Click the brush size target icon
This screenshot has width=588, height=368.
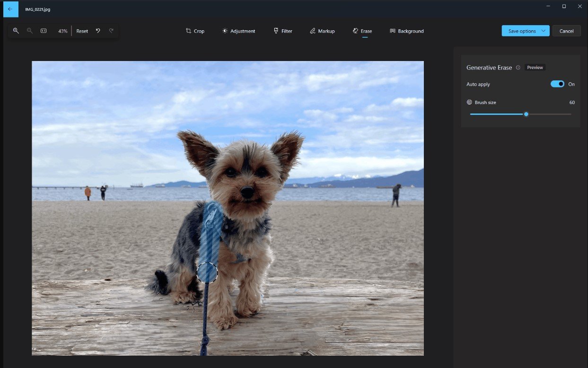pyautogui.click(x=469, y=102)
